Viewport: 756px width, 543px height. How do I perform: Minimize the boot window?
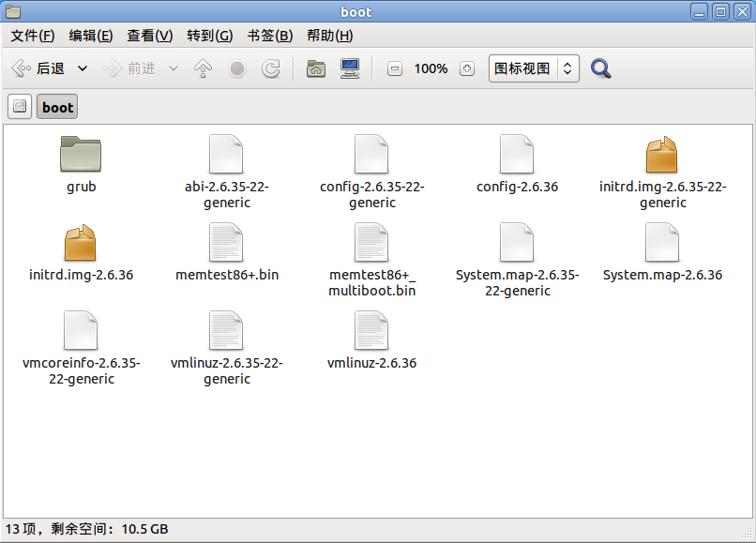pos(699,11)
